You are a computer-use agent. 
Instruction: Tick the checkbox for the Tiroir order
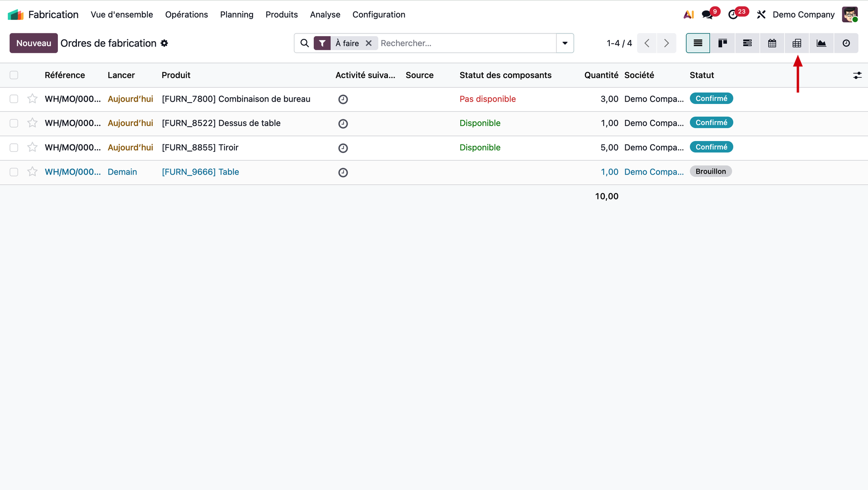(x=14, y=147)
